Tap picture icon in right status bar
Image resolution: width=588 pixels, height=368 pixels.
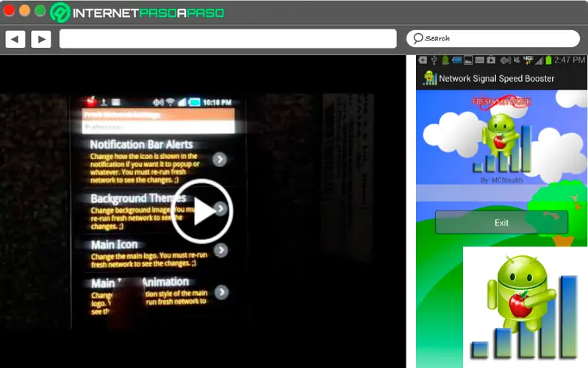coord(468,60)
